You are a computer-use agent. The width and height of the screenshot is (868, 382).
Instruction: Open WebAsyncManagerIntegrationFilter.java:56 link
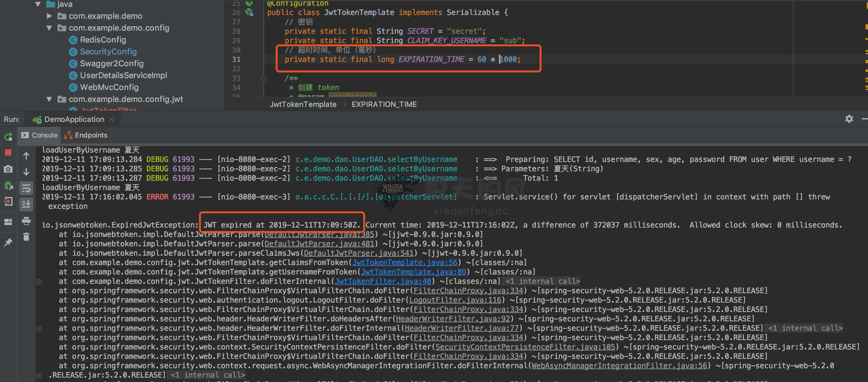619,366
